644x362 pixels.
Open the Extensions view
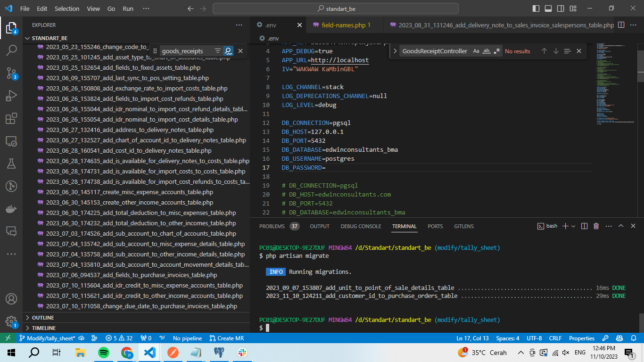[11, 118]
